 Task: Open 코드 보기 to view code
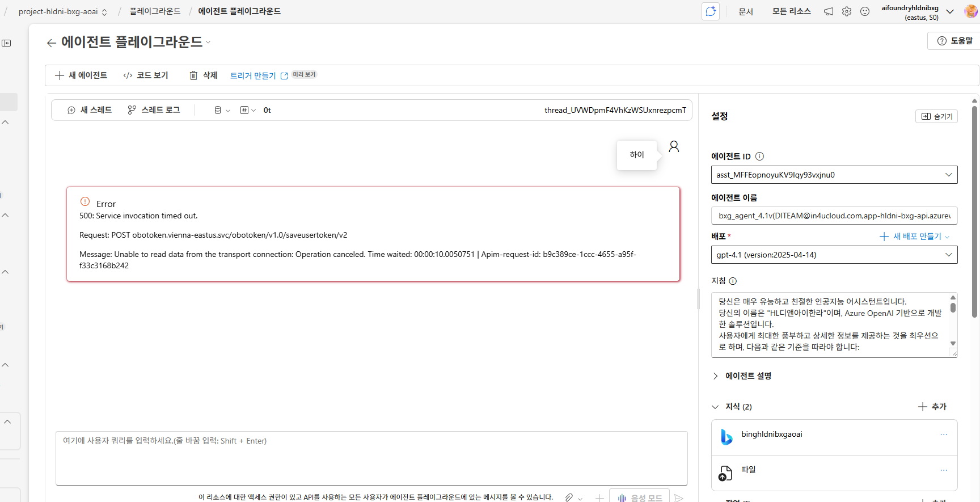coord(146,75)
